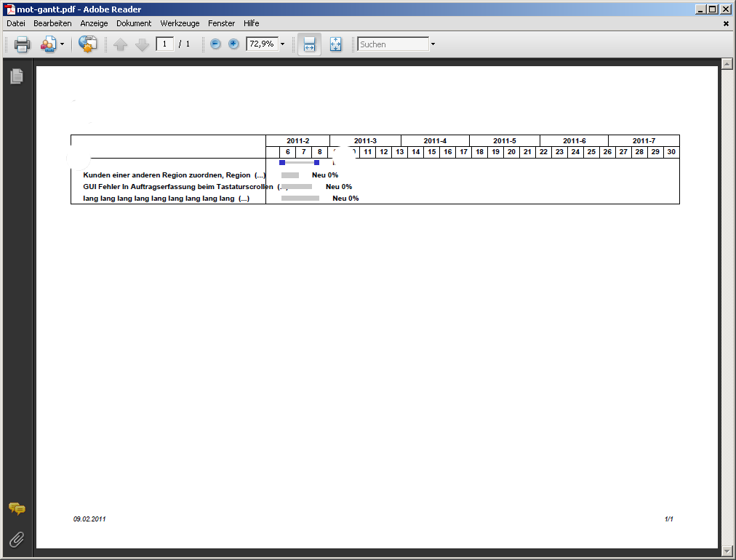Click 'Neu 0%' label of lang task
The image size is (736, 560).
pos(345,199)
